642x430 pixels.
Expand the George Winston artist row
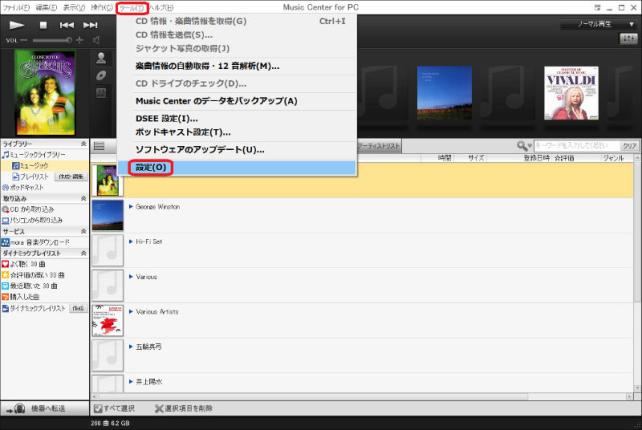131,207
